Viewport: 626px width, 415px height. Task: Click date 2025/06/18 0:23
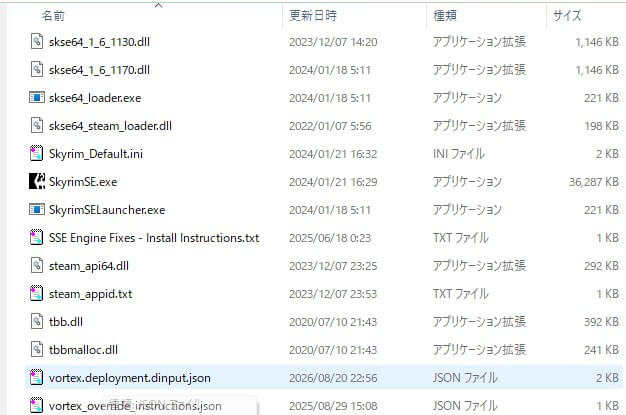coord(330,238)
